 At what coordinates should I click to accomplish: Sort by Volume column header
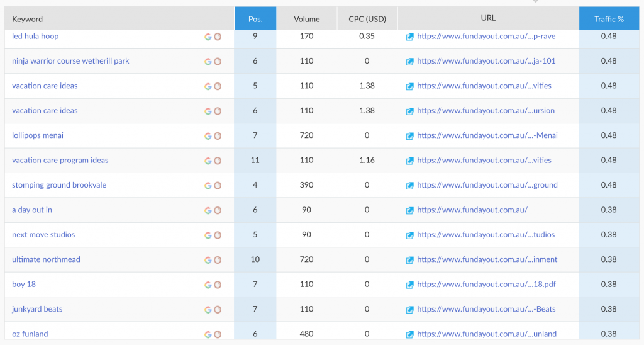click(x=306, y=18)
